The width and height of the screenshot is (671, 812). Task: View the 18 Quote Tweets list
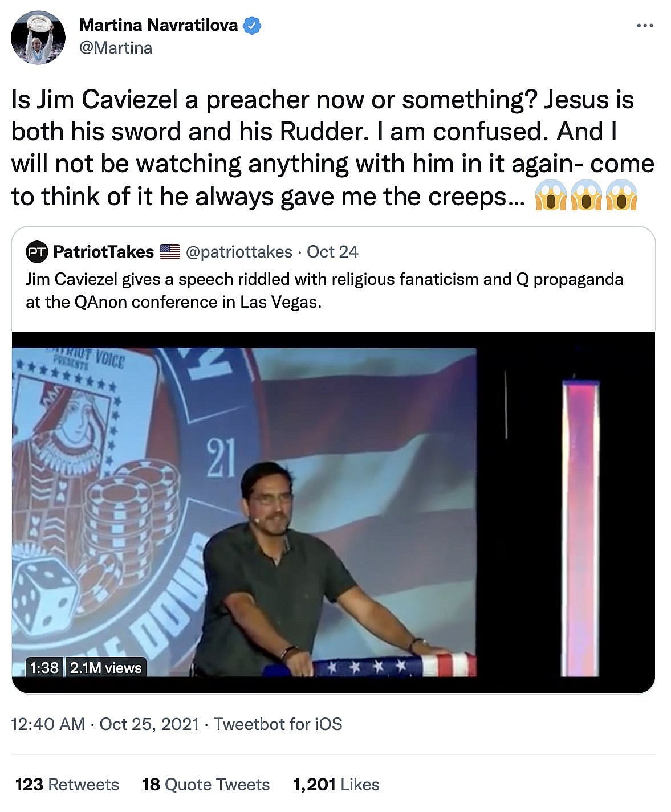coord(206,785)
